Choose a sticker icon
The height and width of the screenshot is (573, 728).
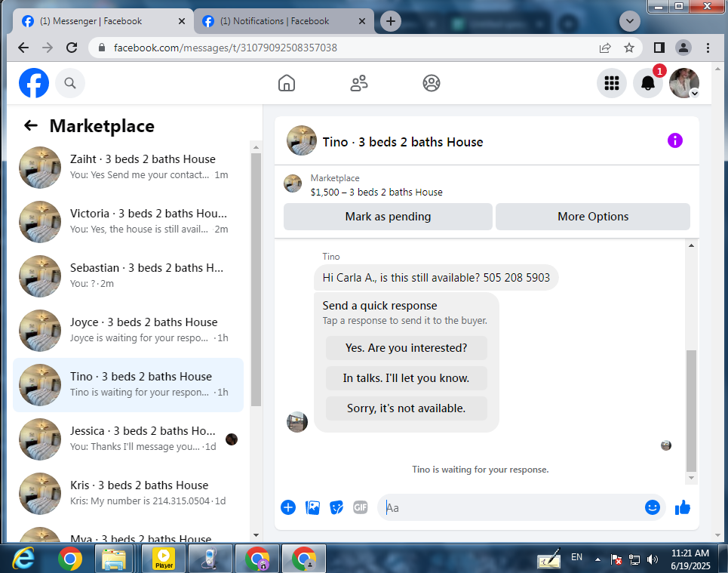(336, 507)
